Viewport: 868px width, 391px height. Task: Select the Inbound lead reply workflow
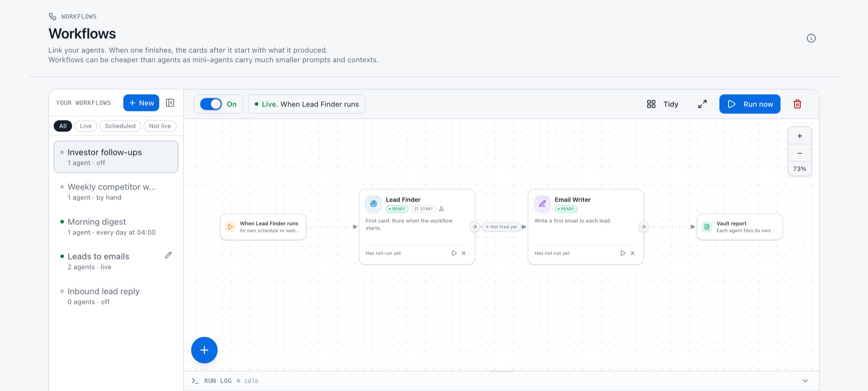pyautogui.click(x=116, y=296)
